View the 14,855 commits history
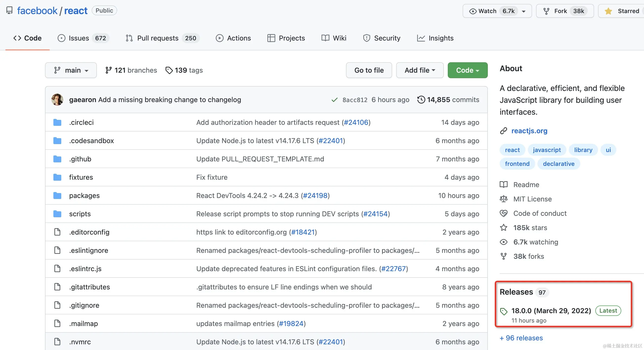This screenshot has height=350, width=644. point(448,100)
